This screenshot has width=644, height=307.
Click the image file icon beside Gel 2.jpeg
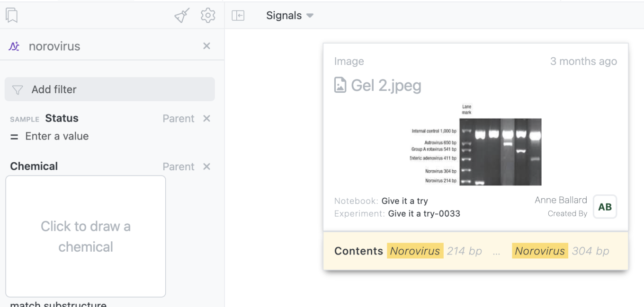coord(340,85)
